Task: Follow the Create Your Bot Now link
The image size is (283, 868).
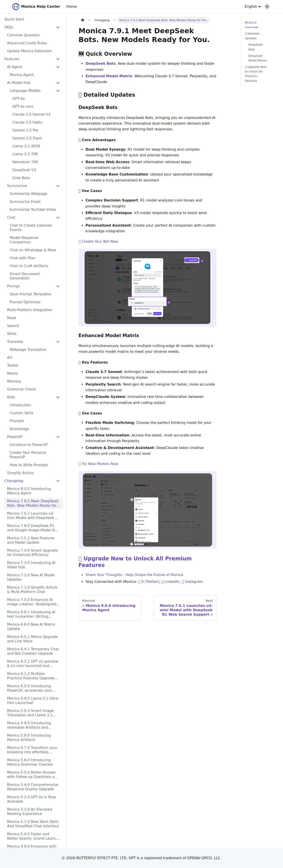Action: click(x=98, y=241)
